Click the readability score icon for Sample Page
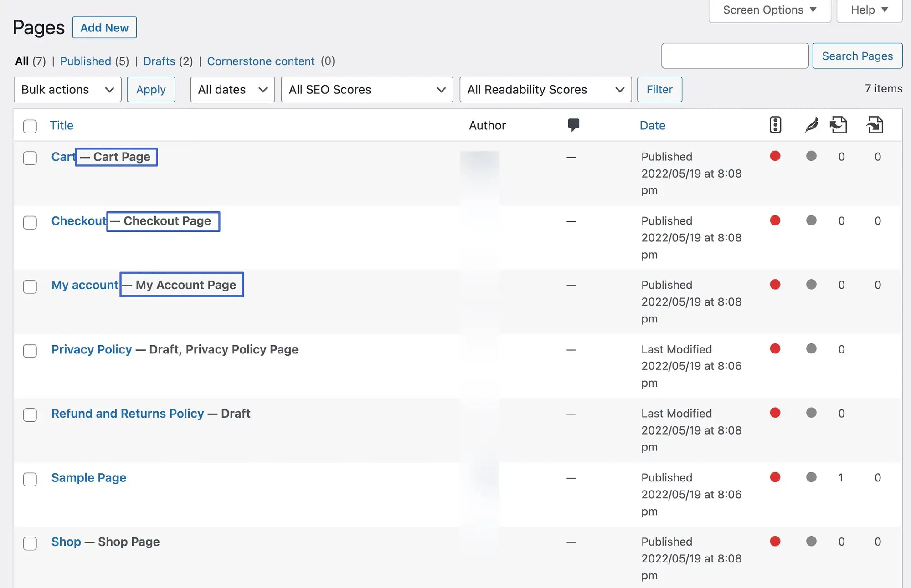 coord(811,476)
